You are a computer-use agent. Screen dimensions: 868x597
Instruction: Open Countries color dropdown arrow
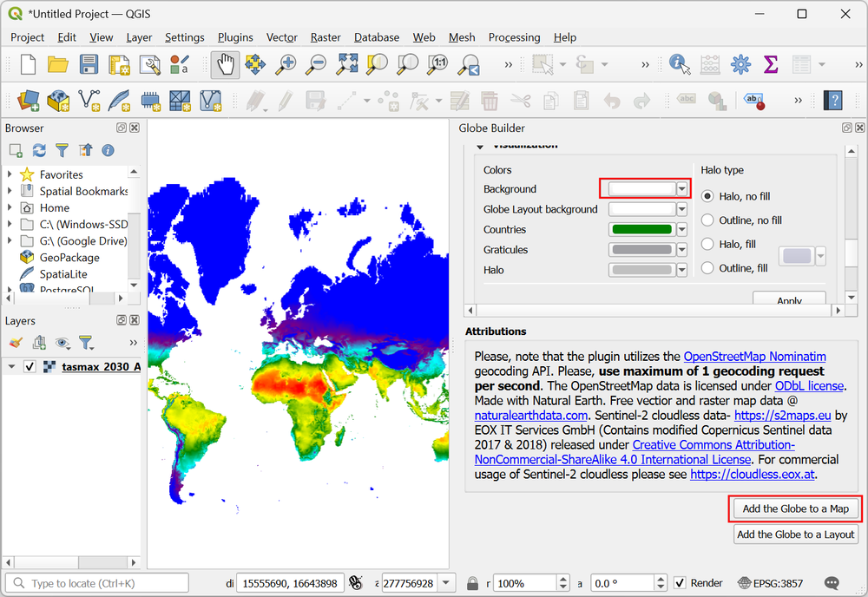coord(682,229)
